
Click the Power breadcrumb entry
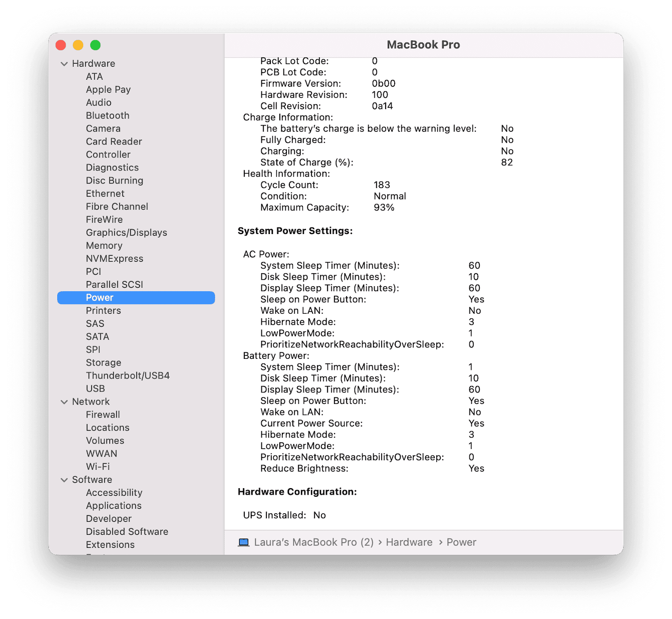tap(461, 542)
